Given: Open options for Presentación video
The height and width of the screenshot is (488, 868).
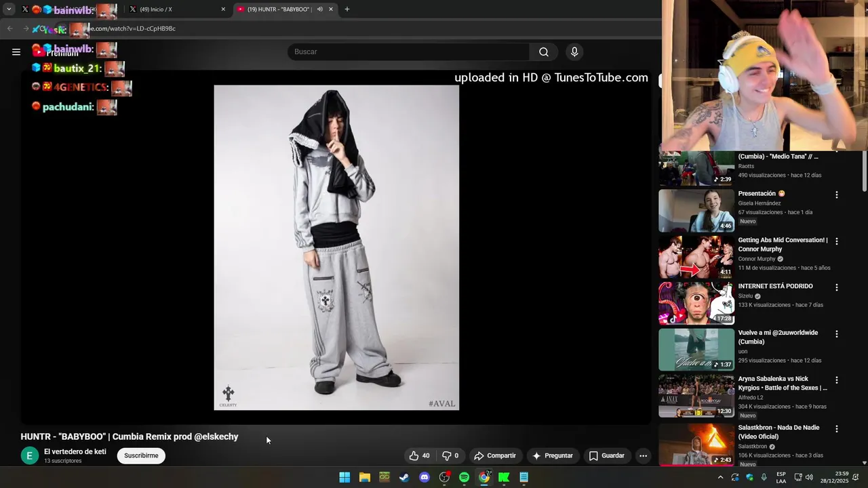Looking at the screenshot, I should pyautogui.click(x=837, y=195).
